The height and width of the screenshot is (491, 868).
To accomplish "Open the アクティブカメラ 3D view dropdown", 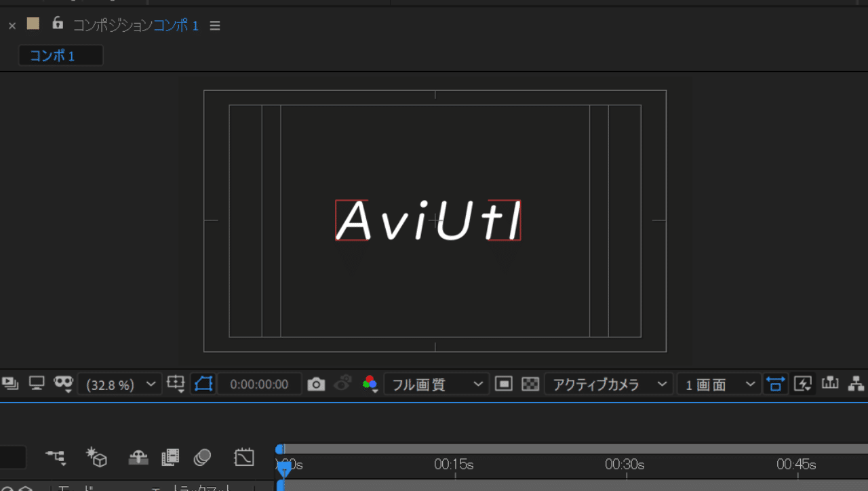I will 608,385.
